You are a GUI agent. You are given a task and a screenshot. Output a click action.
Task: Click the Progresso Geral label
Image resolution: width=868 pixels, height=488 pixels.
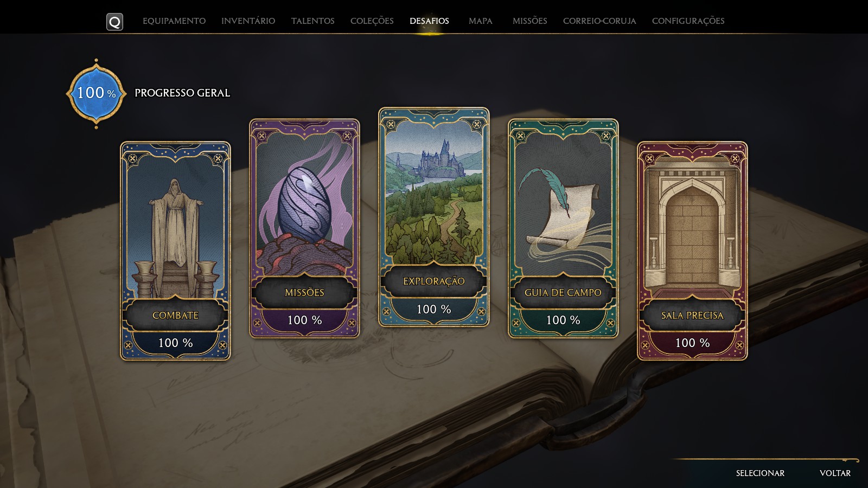coord(182,93)
